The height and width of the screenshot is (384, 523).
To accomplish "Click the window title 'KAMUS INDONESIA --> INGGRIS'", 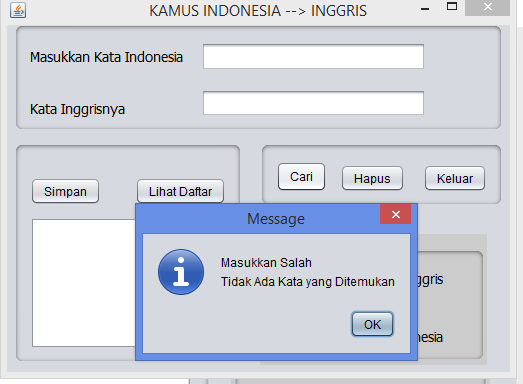I will point(258,11).
